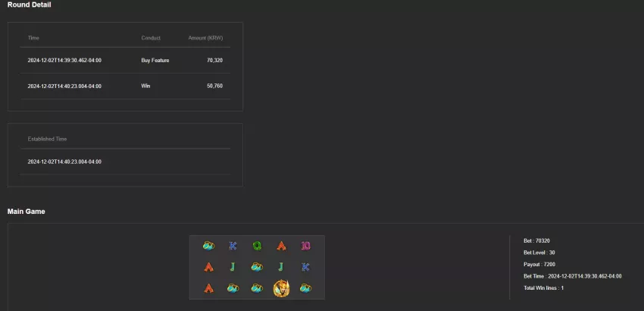Click the Payout : 7200 text
This screenshot has height=311, width=644.
coord(539,265)
